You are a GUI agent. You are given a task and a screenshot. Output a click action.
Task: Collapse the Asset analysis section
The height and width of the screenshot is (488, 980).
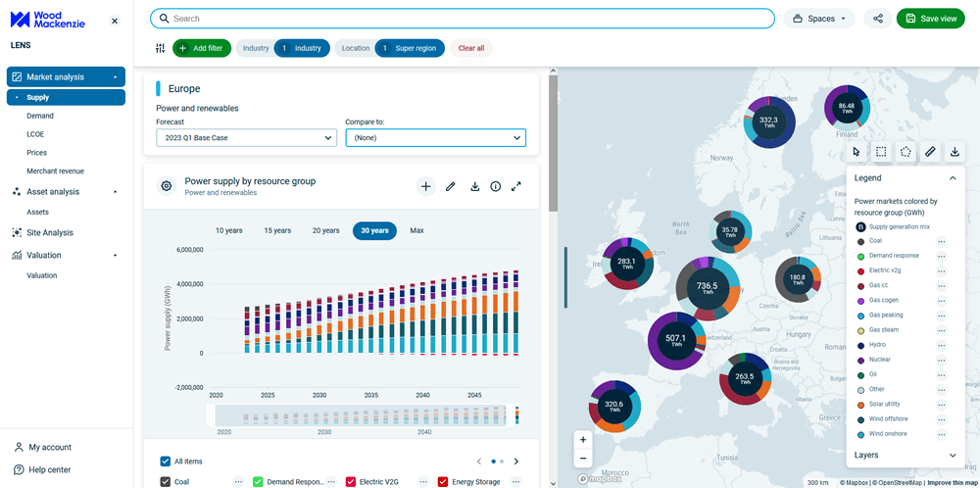(115, 192)
